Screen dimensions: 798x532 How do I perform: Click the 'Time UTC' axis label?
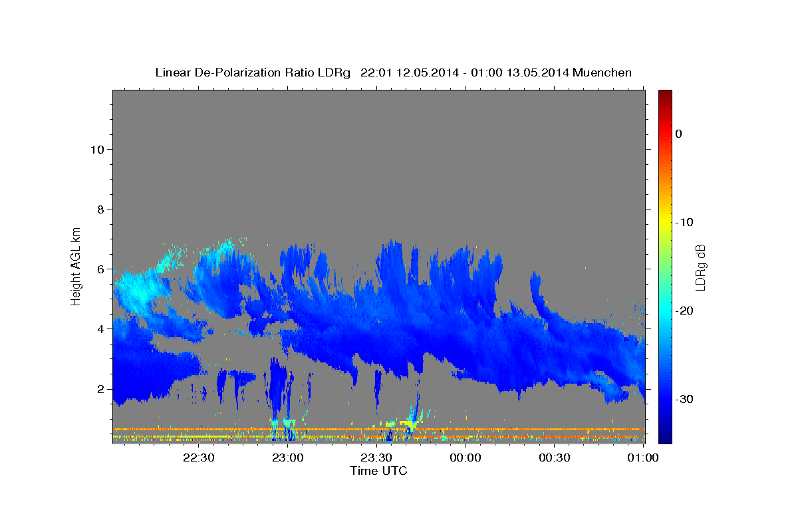point(378,471)
